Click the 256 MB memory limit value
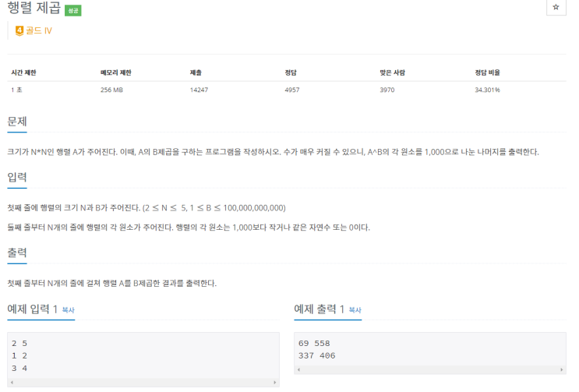 pyautogui.click(x=111, y=90)
